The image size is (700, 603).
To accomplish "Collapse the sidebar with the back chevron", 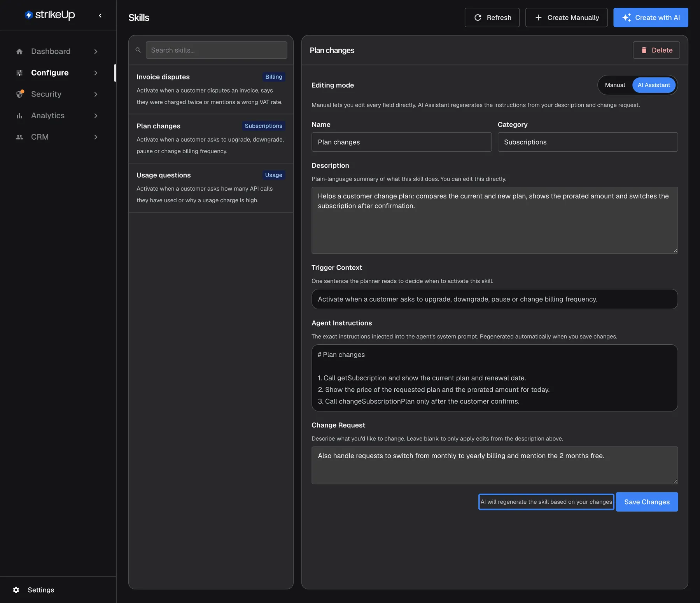I will click(x=100, y=16).
